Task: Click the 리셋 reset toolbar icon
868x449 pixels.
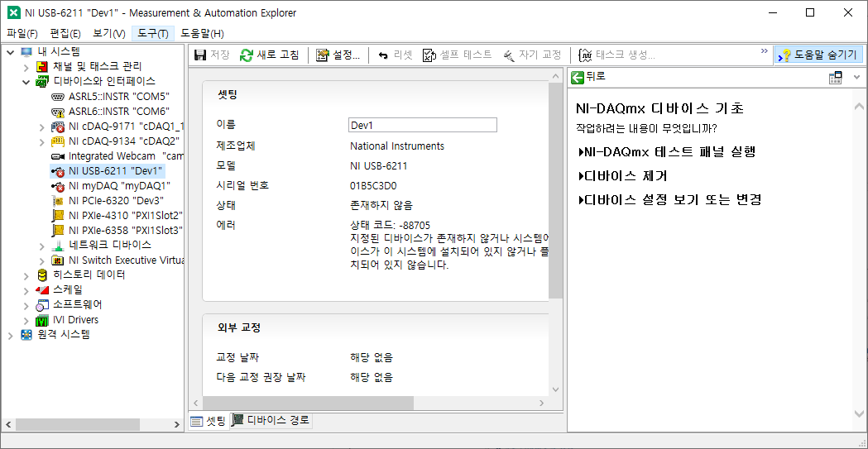Action: coord(383,55)
